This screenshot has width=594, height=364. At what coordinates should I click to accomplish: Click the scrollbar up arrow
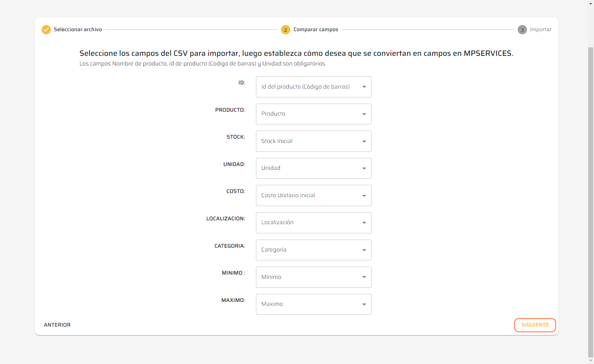pyautogui.click(x=591, y=3)
